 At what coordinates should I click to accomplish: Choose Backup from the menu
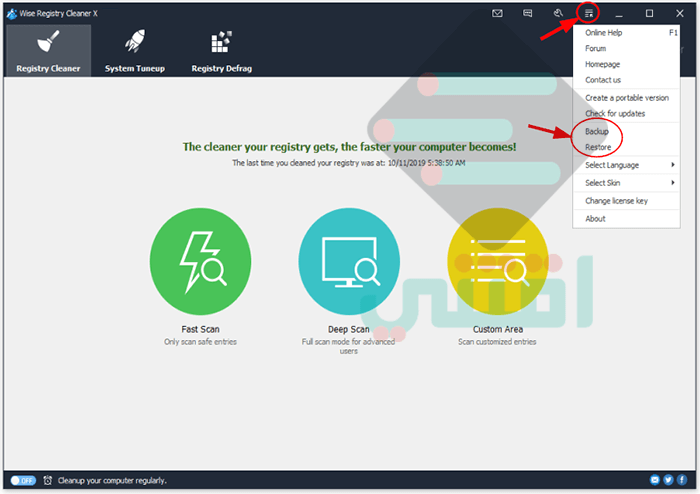pyautogui.click(x=626, y=131)
